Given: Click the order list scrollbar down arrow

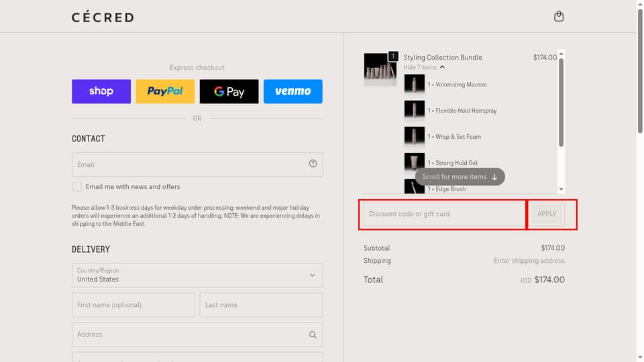Looking at the screenshot, I should (561, 189).
